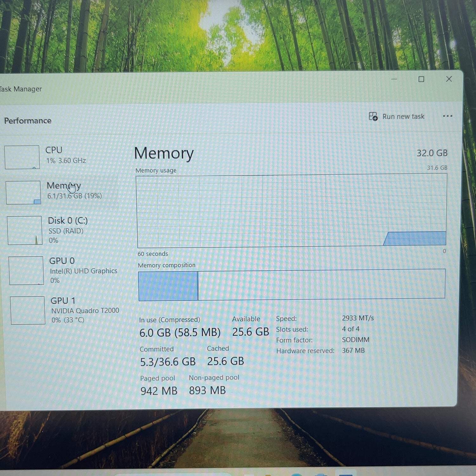Click the Disk 0 mini graph thumbnail
The height and width of the screenshot is (476, 476).
click(x=25, y=230)
